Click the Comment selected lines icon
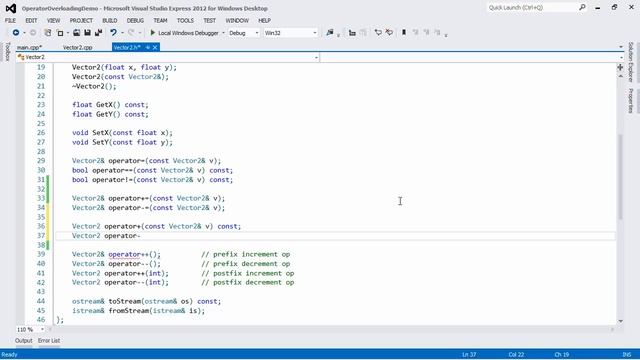640x360 pixels. click(x=378, y=33)
